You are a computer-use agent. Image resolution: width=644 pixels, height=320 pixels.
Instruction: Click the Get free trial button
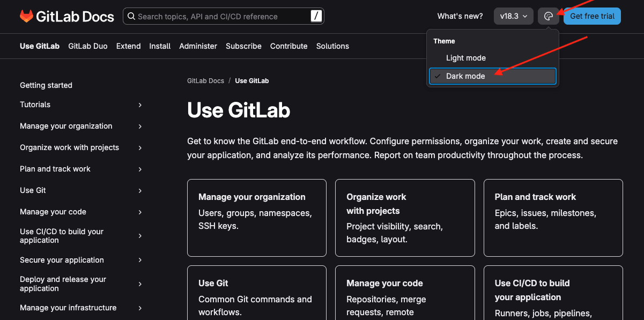click(x=592, y=16)
